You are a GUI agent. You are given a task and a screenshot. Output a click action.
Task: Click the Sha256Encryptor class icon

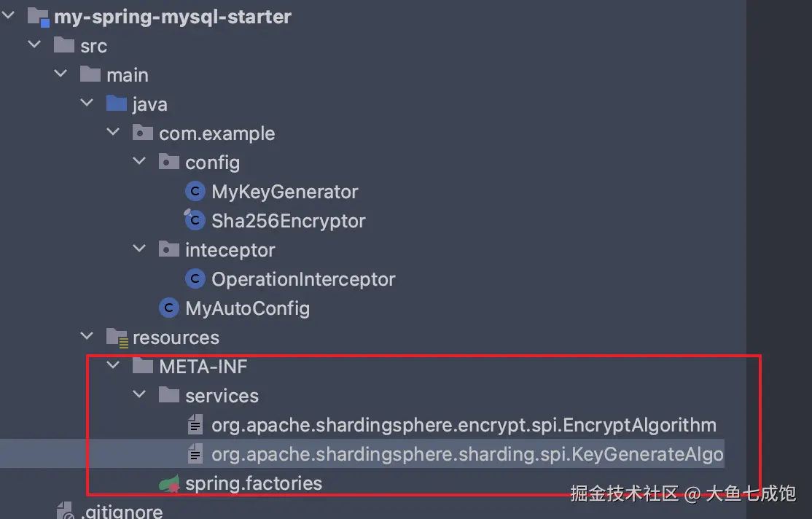click(195, 220)
